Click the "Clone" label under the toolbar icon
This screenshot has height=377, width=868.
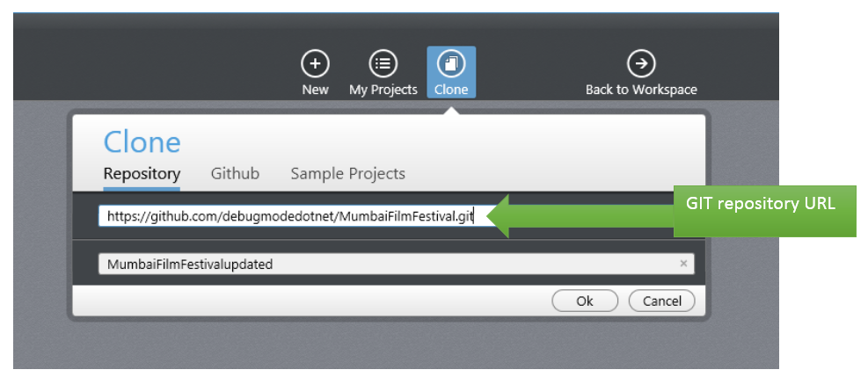tap(451, 90)
